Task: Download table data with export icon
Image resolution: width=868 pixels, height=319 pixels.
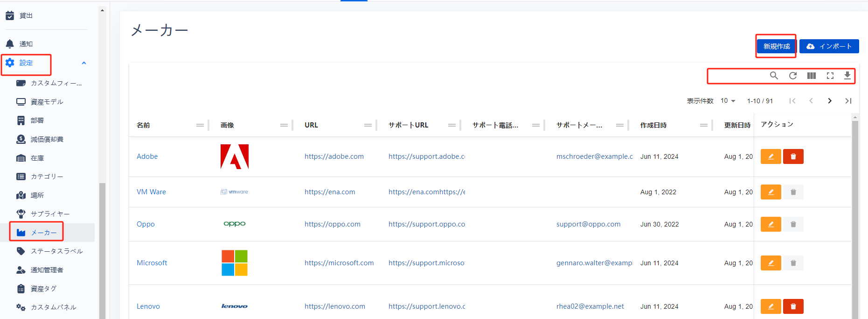Action: 847,76
